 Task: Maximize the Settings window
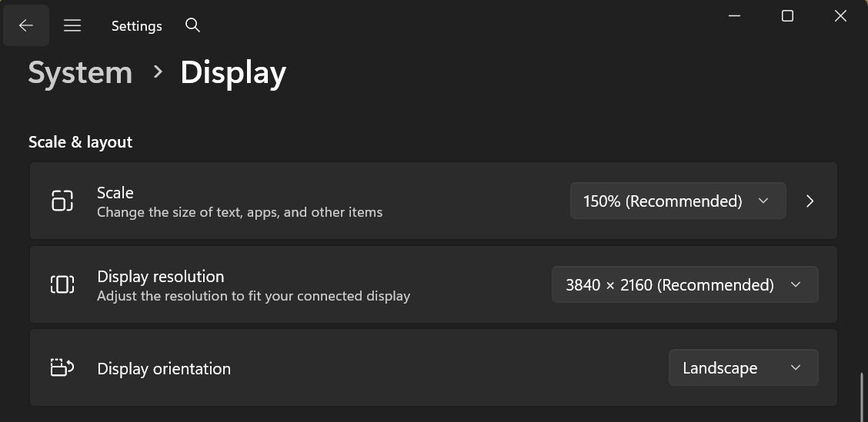[x=787, y=16]
